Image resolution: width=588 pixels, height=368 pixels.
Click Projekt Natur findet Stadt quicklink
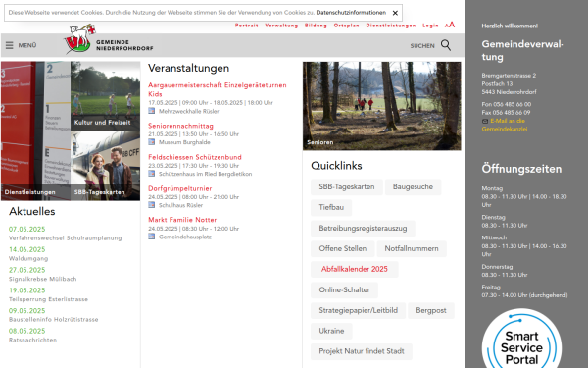tap(361, 351)
